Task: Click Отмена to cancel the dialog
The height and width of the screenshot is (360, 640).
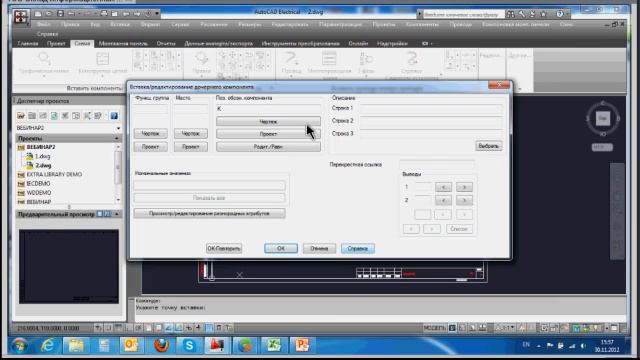Action: click(x=319, y=248)
